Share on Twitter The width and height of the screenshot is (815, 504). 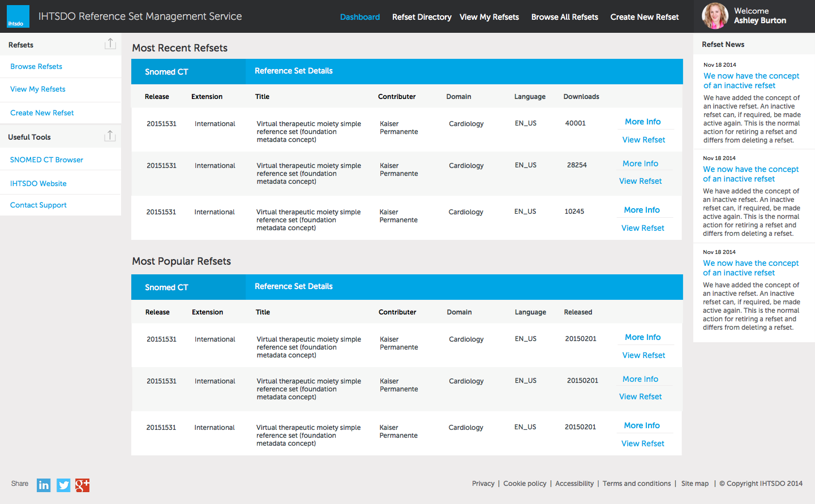coord(63,485)
